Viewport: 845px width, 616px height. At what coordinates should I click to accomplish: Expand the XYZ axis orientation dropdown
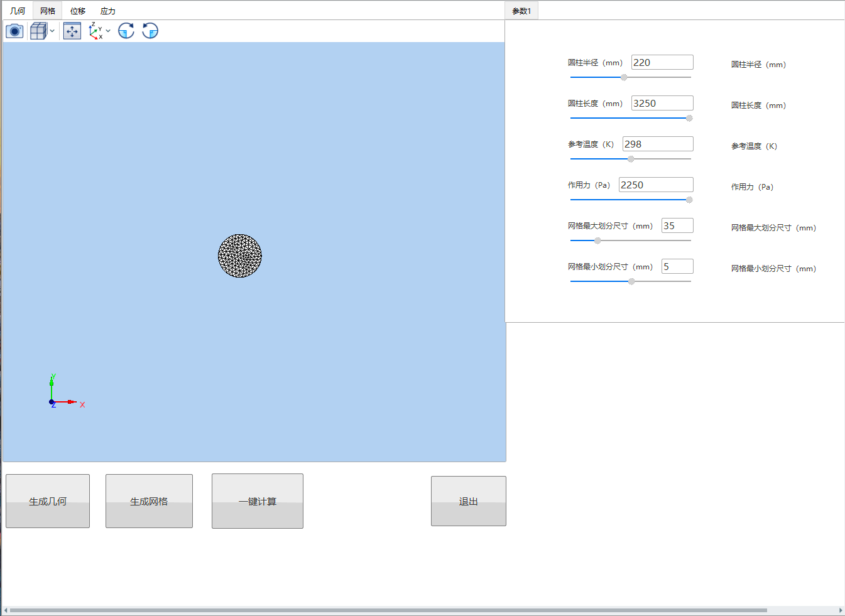point(108,31)
